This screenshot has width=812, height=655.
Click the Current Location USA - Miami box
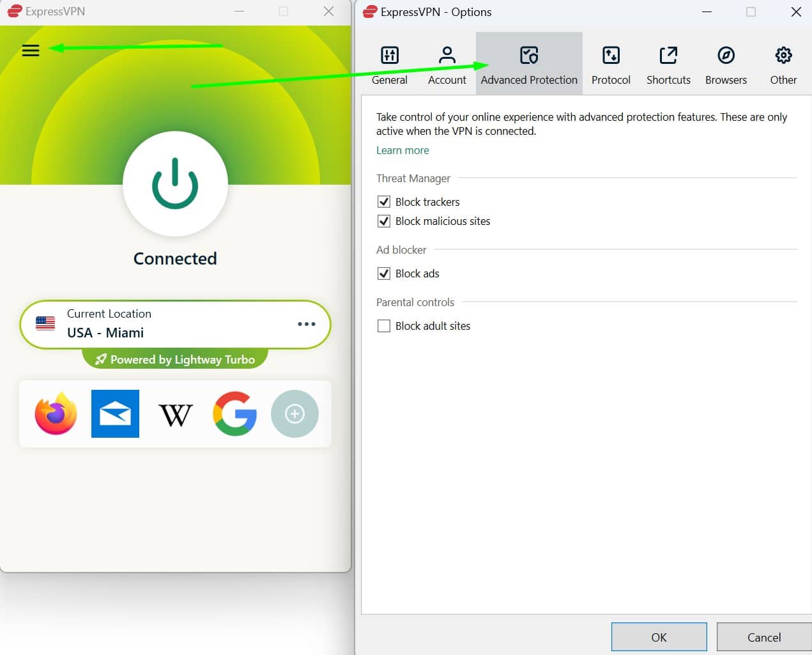(175, 324)
